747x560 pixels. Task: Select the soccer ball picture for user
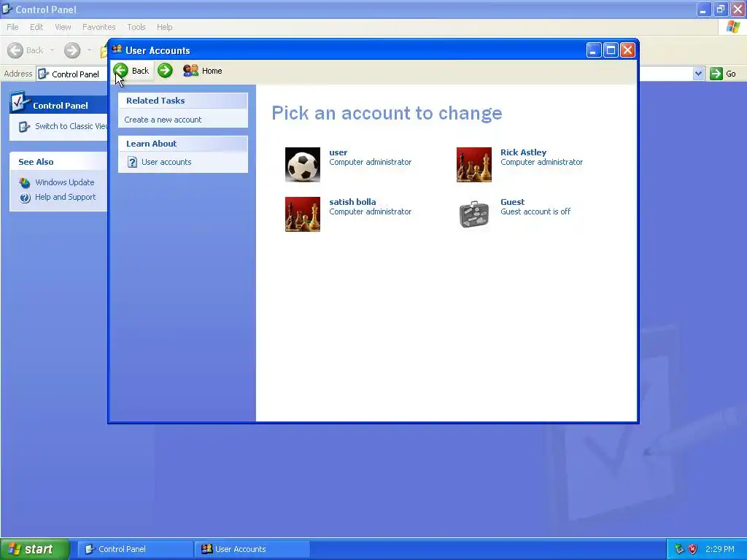click(303, 165)
